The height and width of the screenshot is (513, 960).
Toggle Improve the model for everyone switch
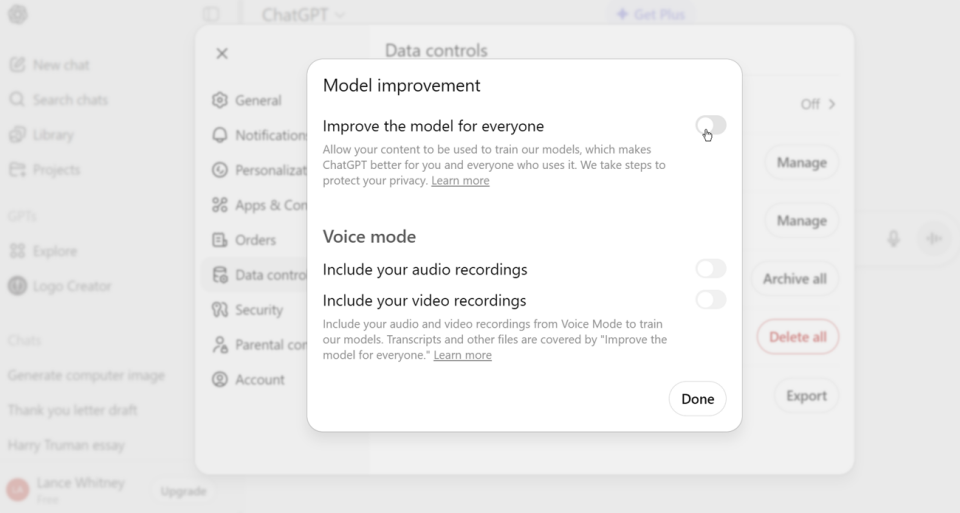[710, 126]
